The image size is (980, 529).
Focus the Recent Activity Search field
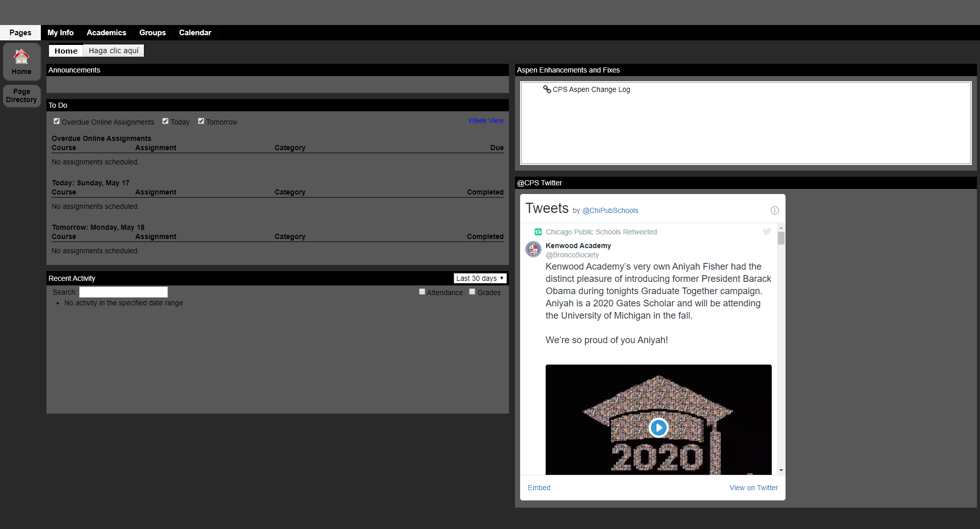(x=124, y=292)
